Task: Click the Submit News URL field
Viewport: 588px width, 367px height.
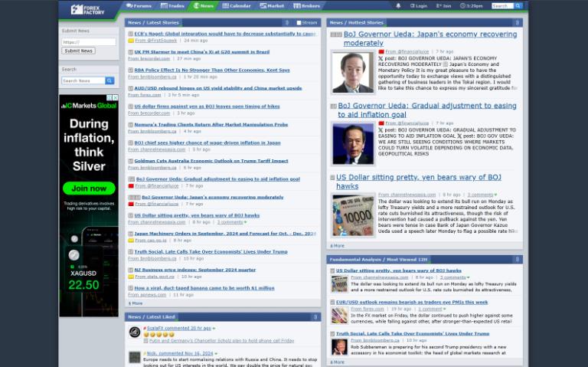Action: click(88, 41)
